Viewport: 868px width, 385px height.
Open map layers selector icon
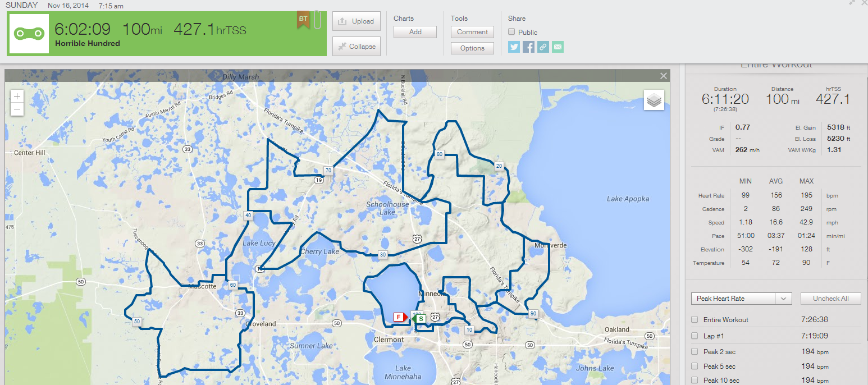click(654, 100)
